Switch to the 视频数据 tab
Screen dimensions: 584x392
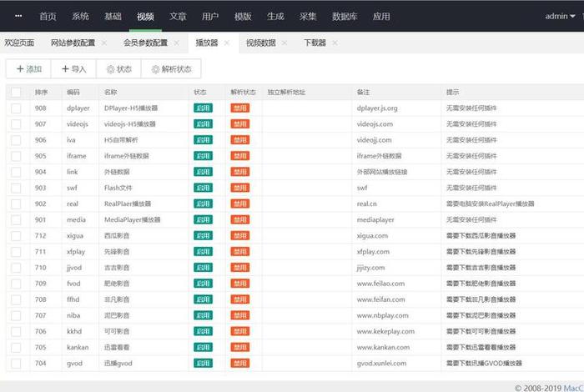[x=260, y=43]
